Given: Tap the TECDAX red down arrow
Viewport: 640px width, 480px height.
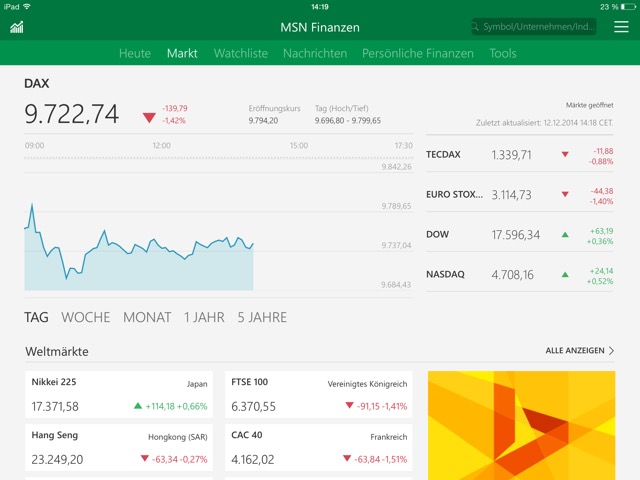Looking at the screenshot, I should point(565,155).
